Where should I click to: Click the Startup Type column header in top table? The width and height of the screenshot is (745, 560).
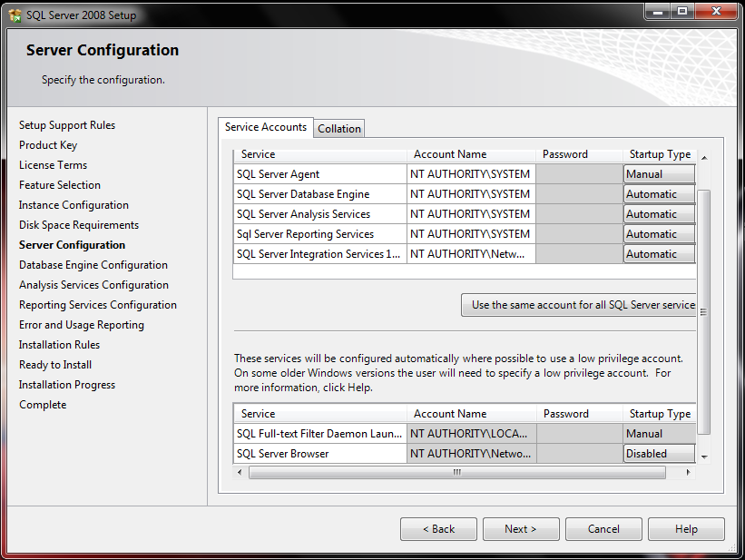click(x=660, y=154)
